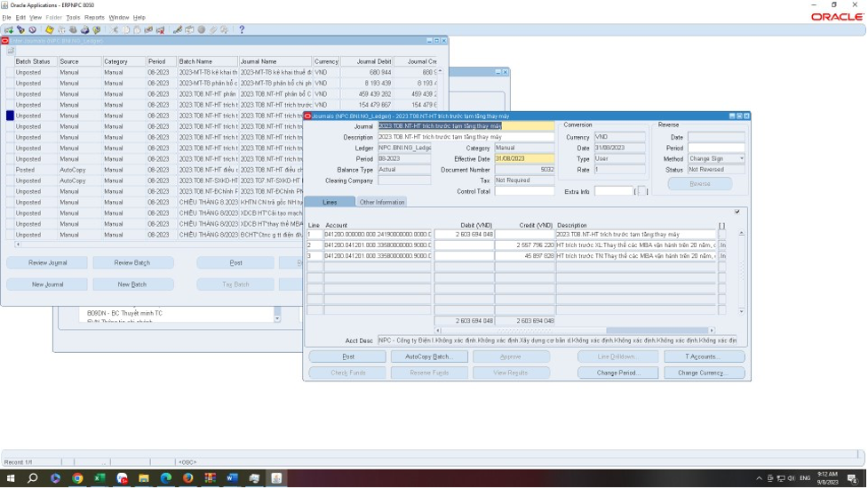The image size is (868, 489).
Task: Click the Switch Responsibilities toolbar icon
Action: [73, 30]
